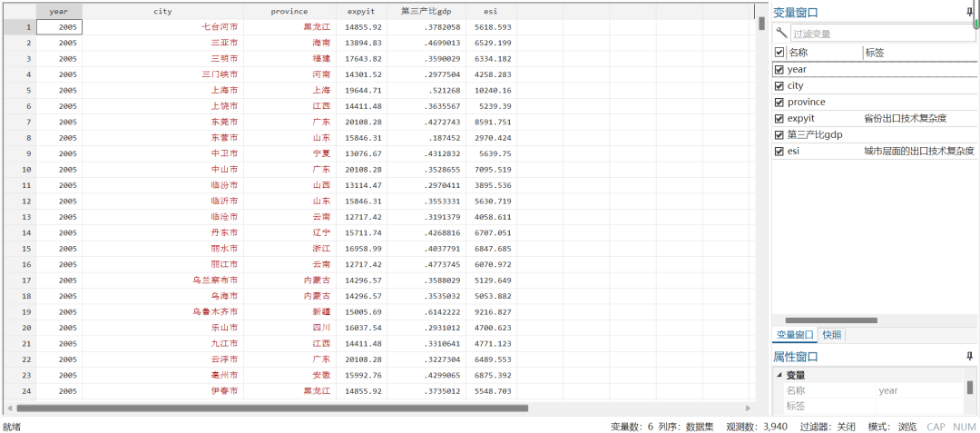The image size is (980, 433).
Task: Click the esi value 6875.392
Action: pyautogui.click(x=493, y=376)
